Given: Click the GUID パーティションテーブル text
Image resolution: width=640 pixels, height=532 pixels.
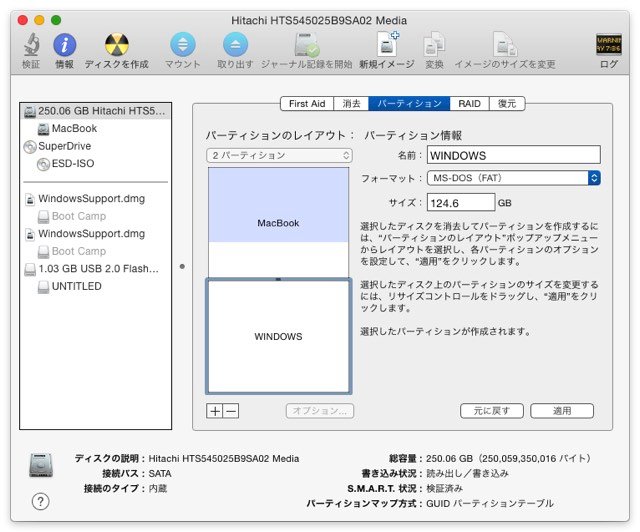Looking at the screenshot, I should pos(490,503).
